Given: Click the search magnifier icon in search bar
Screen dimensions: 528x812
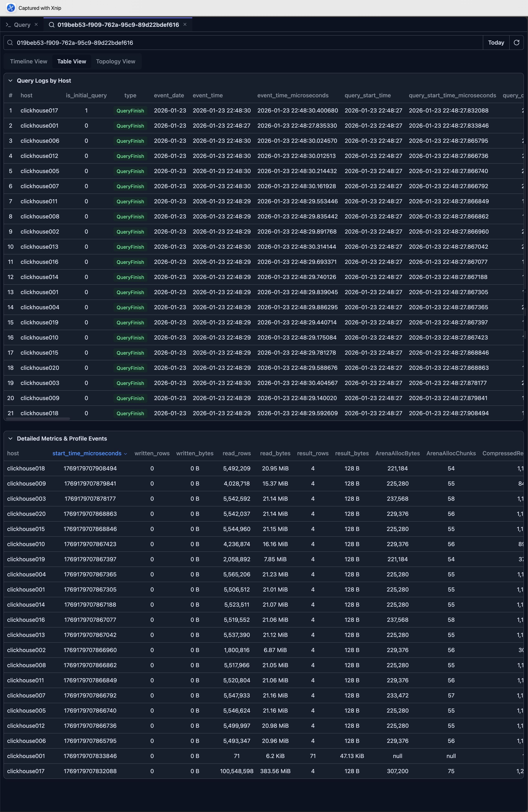Looking at the screenshot, I should pyautogui.click(x=10, y=42).
